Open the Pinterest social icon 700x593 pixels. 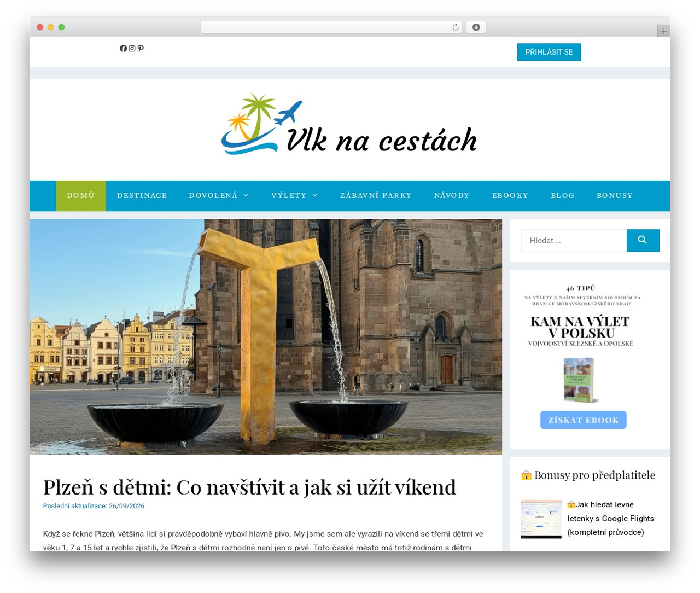tap(141, 49)
